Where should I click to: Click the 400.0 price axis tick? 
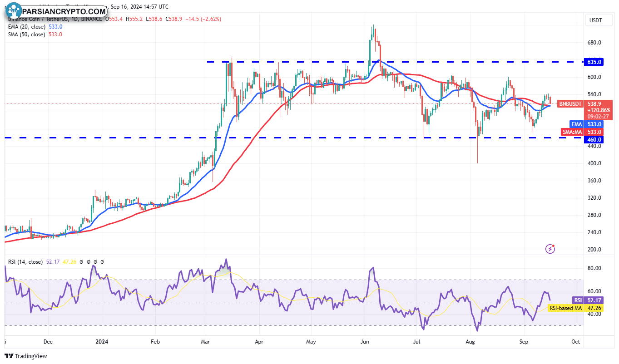(595, 163)
